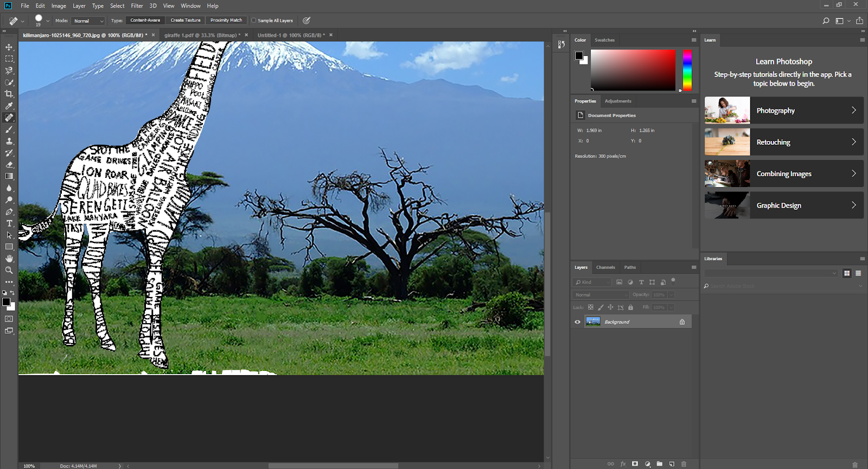Screen dimensions: 868x469
Task: Reset default foreground and background colors
Action: point(5,293)
